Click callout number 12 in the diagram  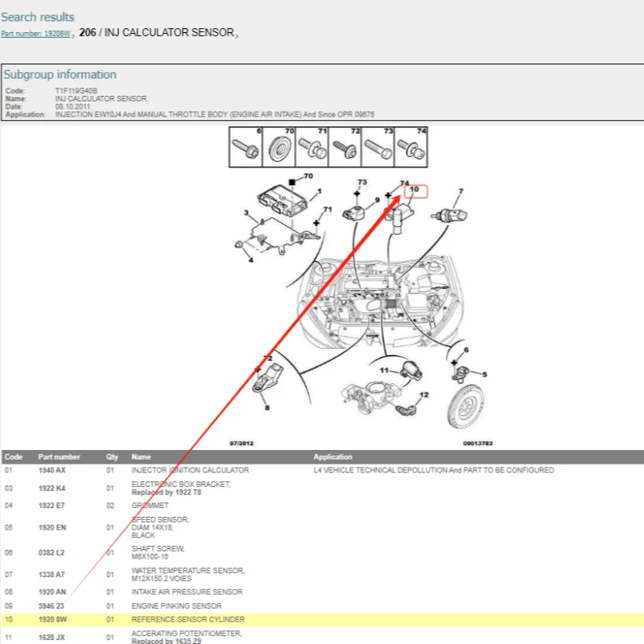424,394
